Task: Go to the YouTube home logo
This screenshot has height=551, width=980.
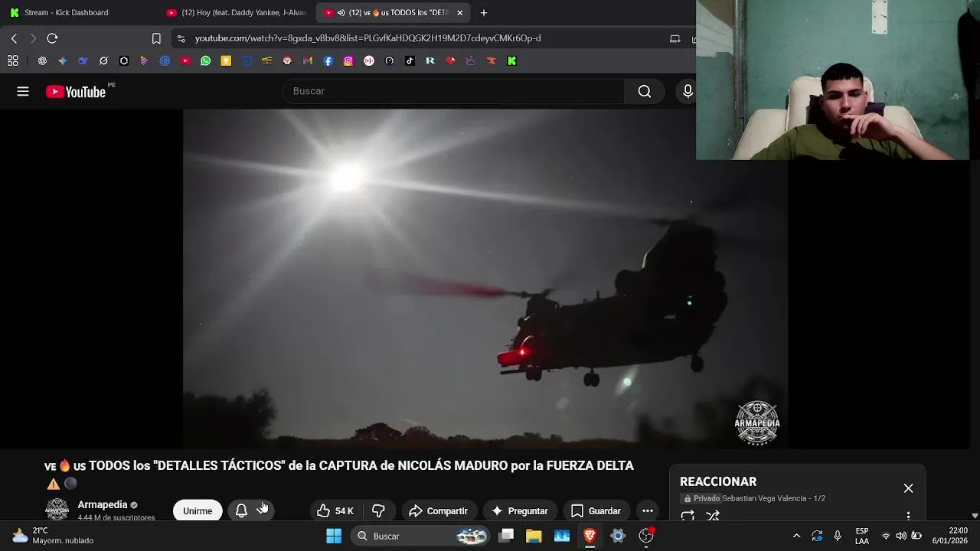Action: [x=76, y=92]
